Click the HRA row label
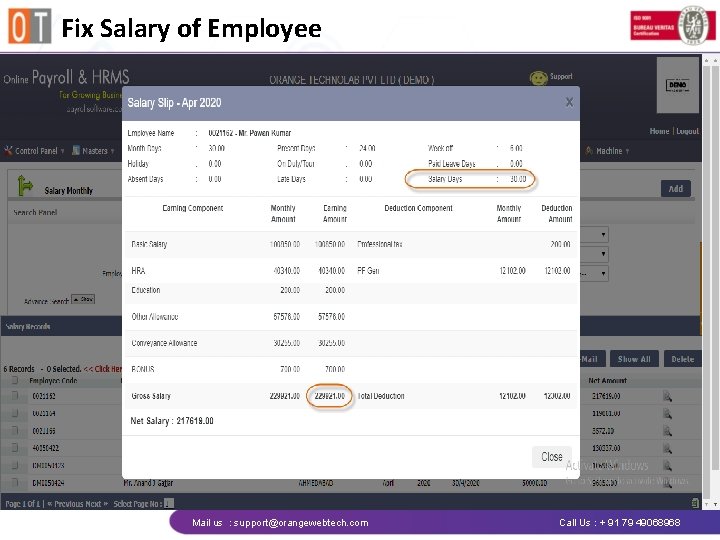720x540 pixels. pos(138,271)
